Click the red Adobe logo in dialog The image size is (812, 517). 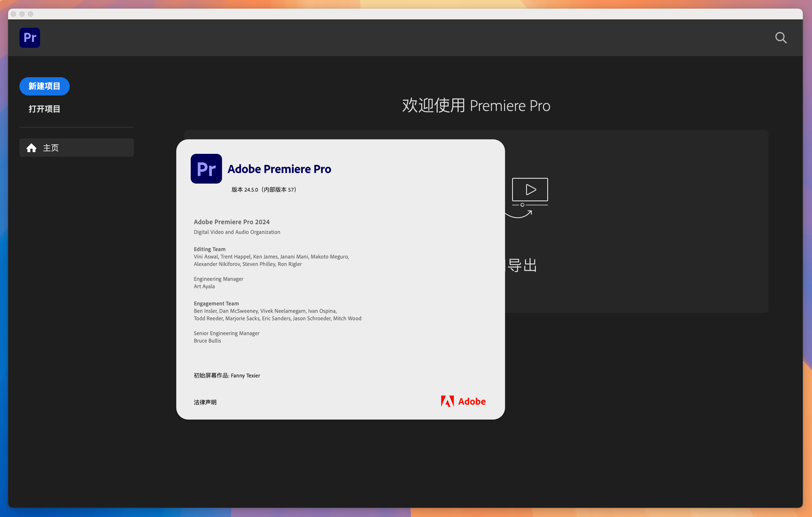coord(463,401)
